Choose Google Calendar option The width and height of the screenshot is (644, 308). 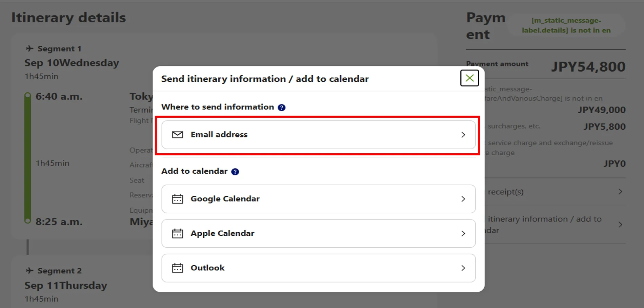click(225, 199)
